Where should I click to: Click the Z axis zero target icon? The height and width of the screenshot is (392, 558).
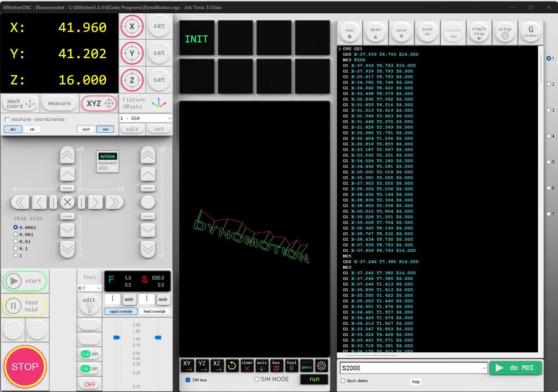pos(132,80)
